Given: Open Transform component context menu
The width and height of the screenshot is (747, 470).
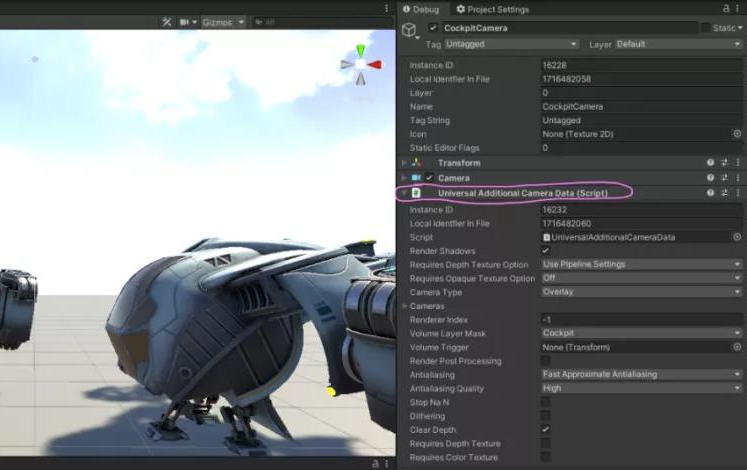Looking at the screenshot, I should point(737,163).
